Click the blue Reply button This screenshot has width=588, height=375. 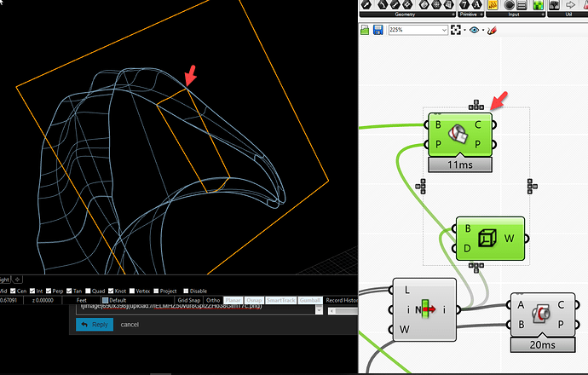[x=95, y=325]
